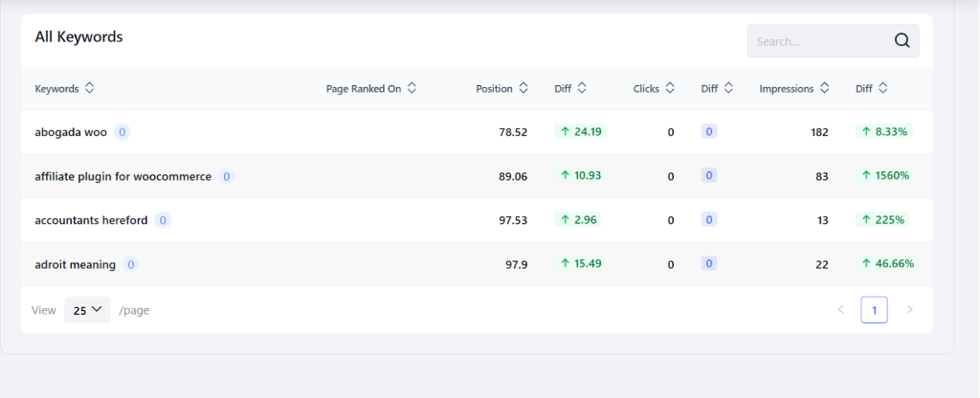Image resolution: width=980 pixels, height=398 pixels.
Task: Sort by Page Ranked On arrows
Action: 412,88
